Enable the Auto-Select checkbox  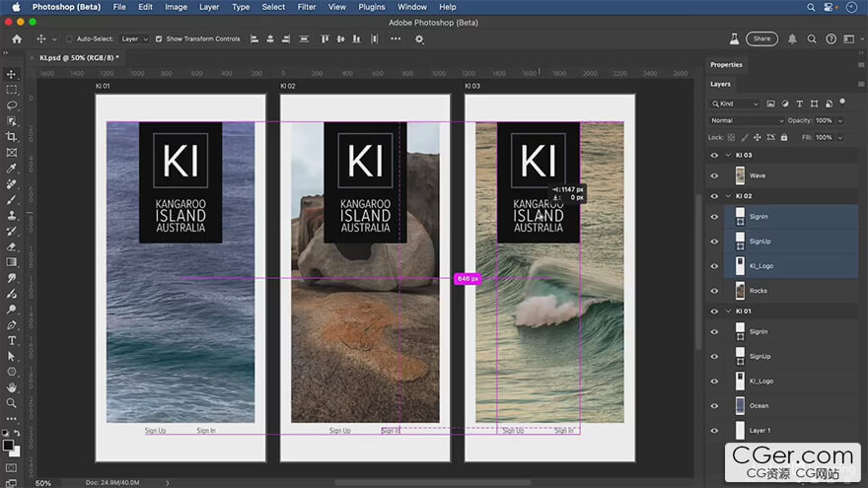point(69,38)
